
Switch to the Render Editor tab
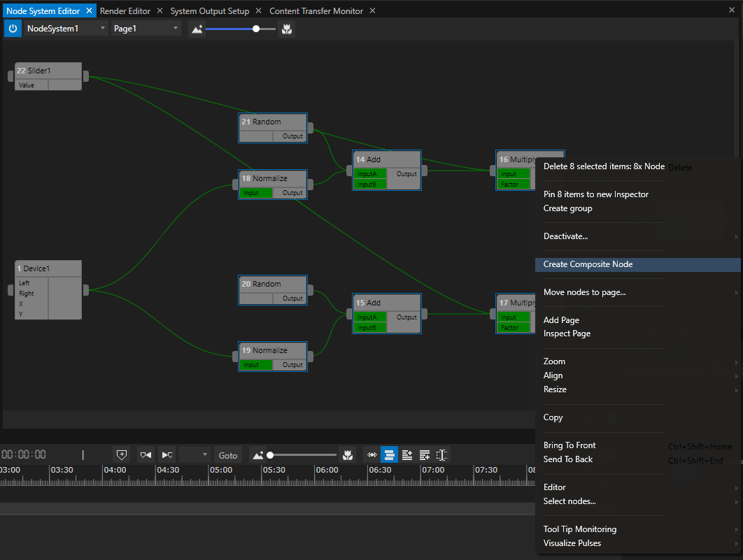123,10
